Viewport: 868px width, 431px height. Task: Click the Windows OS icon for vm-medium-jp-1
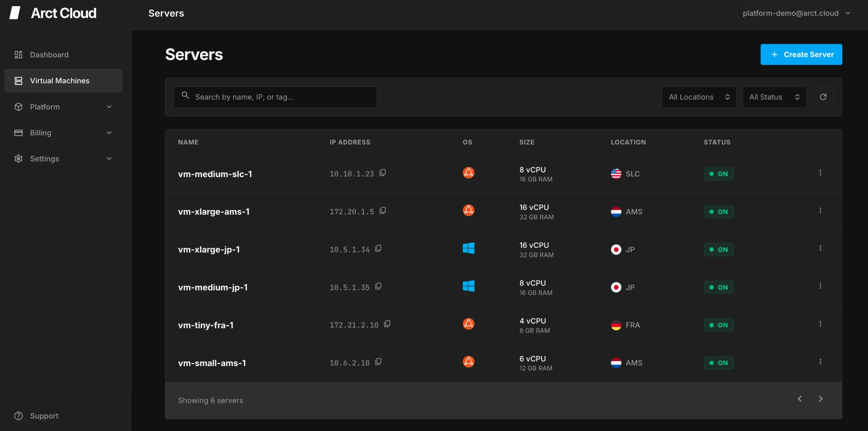(468, 286)
